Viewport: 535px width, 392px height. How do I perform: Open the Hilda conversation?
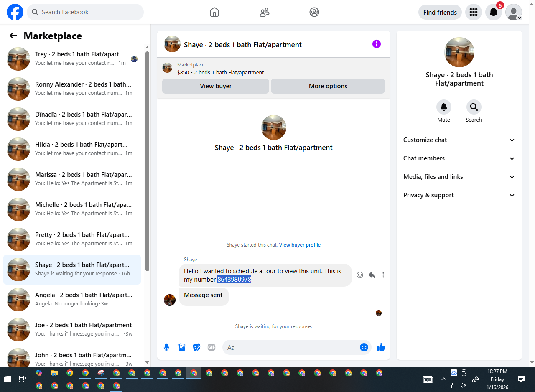pos(72,149)
